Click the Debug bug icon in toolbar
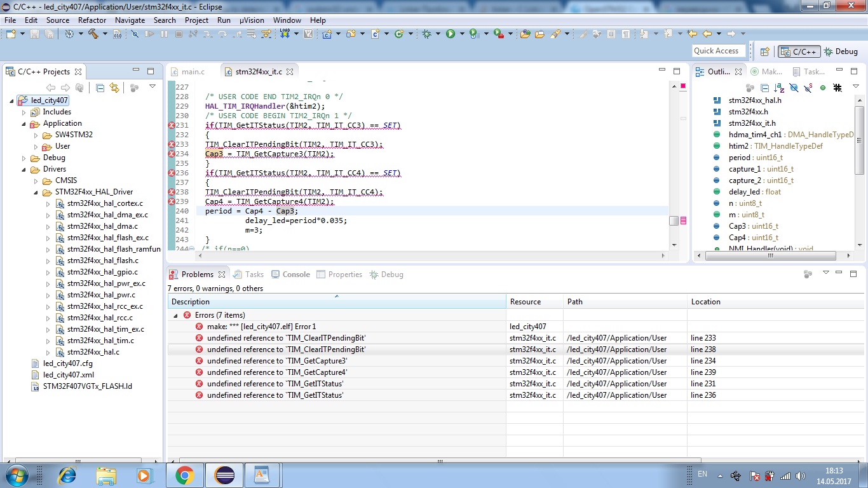This screenshot has width=868, height=488. [x=426, y=34]
